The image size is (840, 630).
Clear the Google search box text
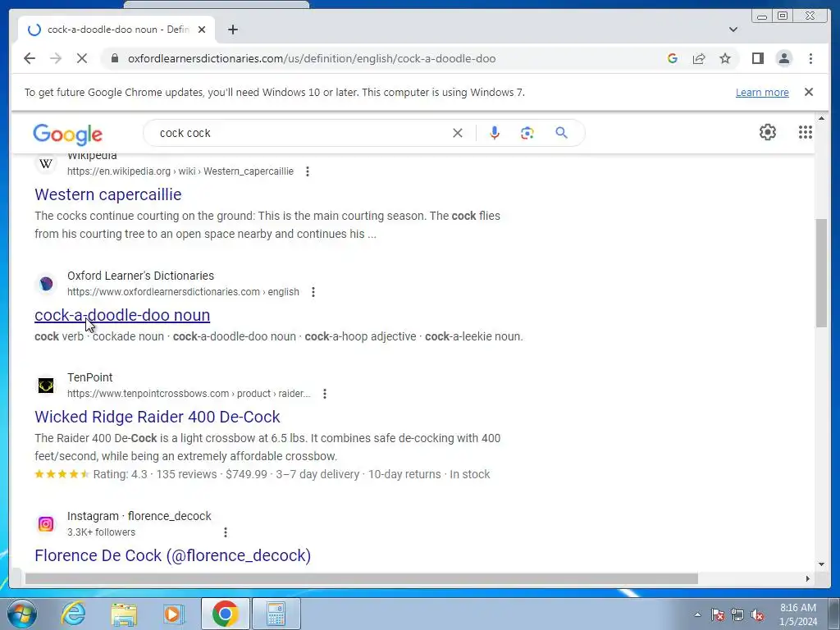tap(457, 133)
